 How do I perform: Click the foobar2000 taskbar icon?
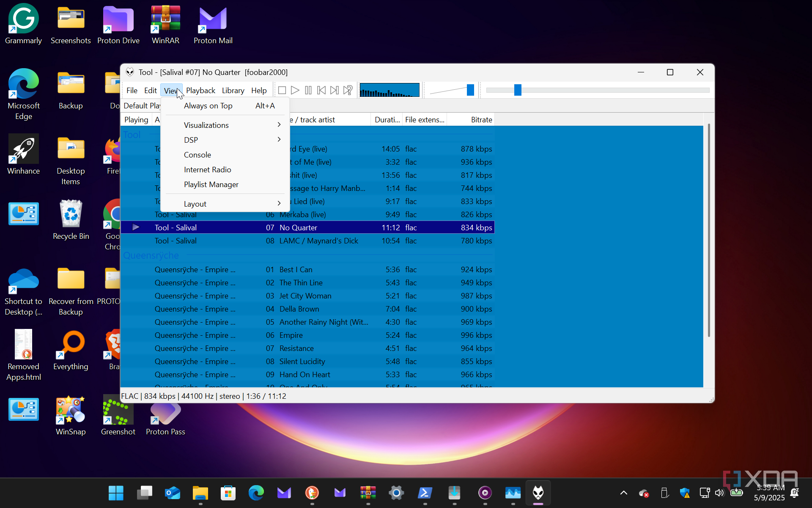pyautogui.click(x=538, y=493)
